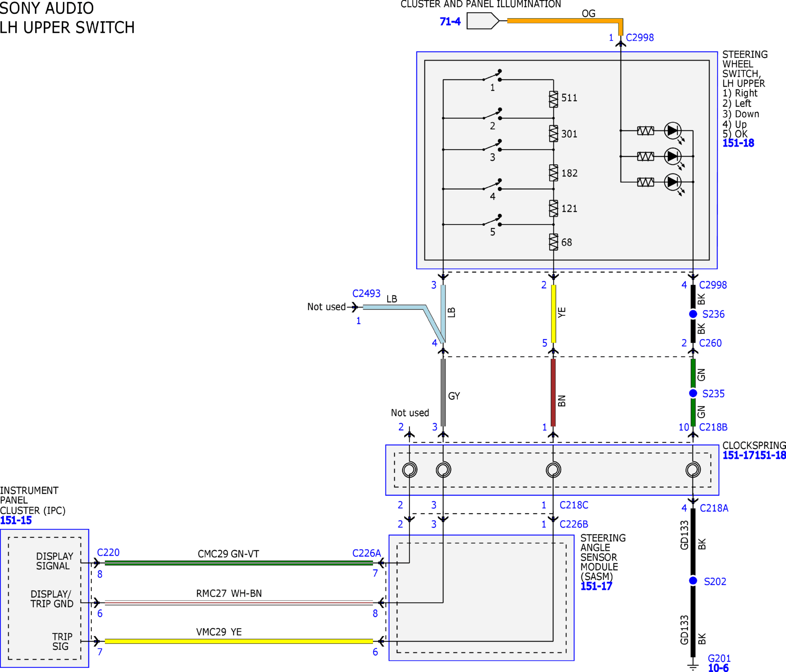Click the green CMC29 GN-VT wire
This screenshot has width=786, height=672.
pos(239,563)
